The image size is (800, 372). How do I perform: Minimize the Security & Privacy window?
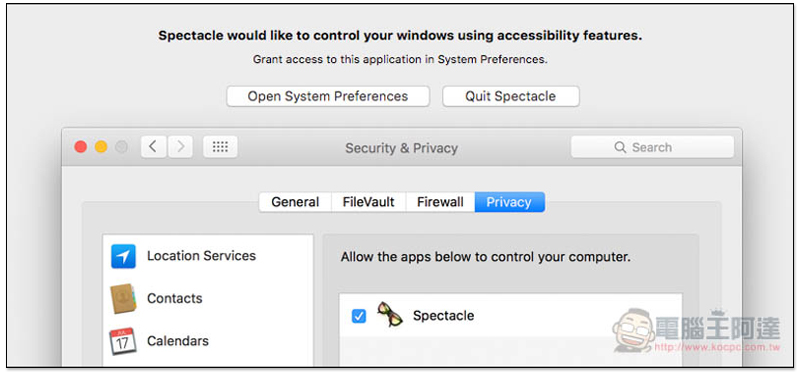click(101, 147)
